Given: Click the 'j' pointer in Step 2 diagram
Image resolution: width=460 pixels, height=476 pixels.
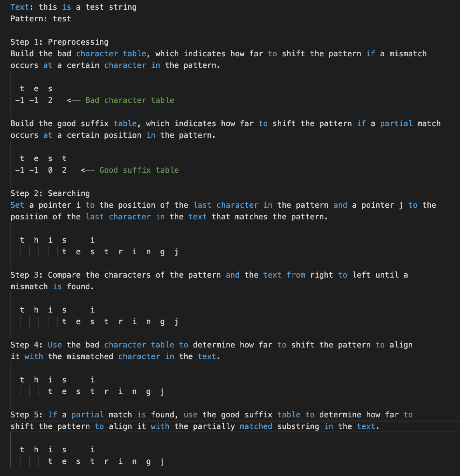Looking at the screenshot, I should (x=176, y=252).
